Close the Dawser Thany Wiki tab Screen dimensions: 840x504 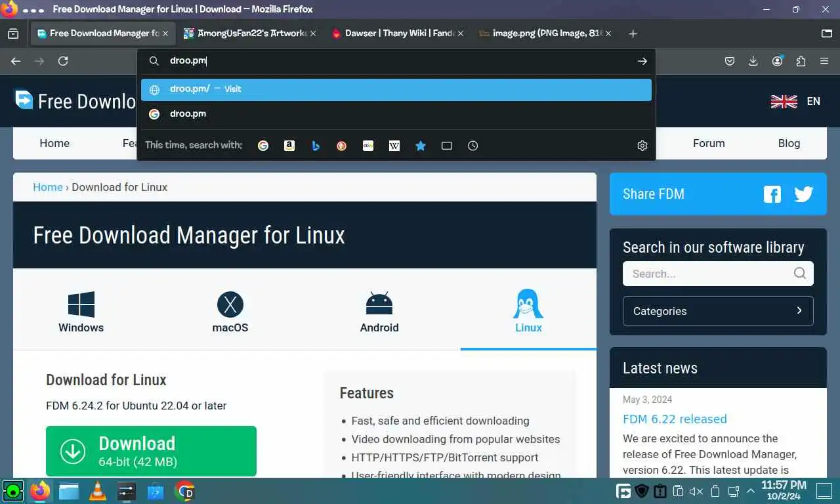(461, 33)
